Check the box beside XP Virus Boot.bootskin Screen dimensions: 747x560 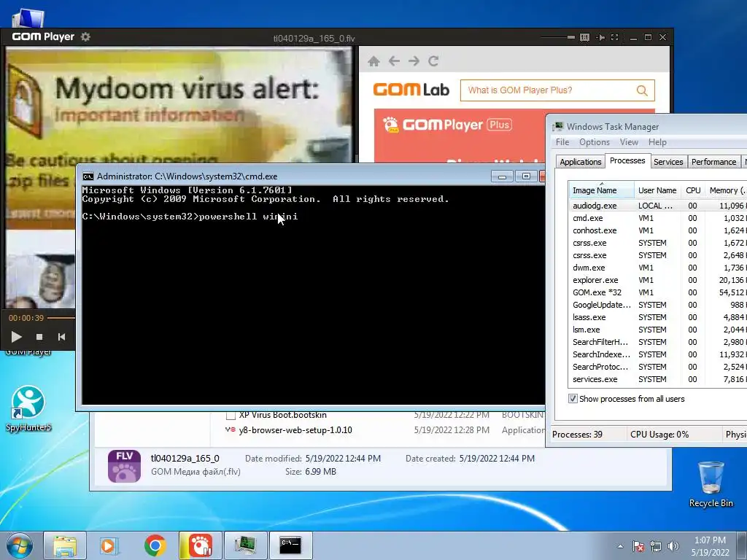point(231,415)
